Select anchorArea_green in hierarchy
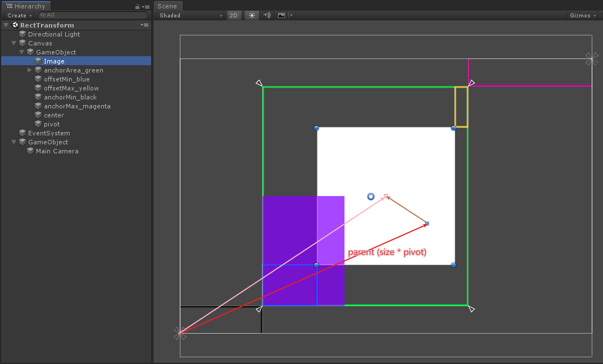The width and height of the screenshot is (603, 364). click(74, 70)
